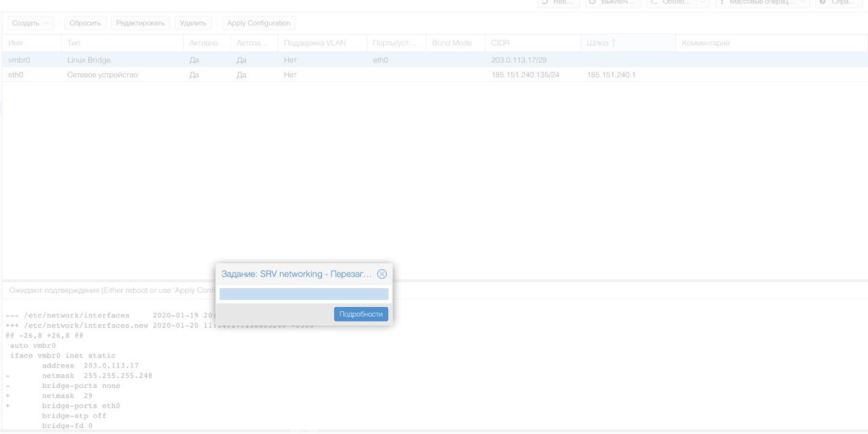Click the eth0 port cell of vmbr0
868x434 pixels.
point(380,60)
